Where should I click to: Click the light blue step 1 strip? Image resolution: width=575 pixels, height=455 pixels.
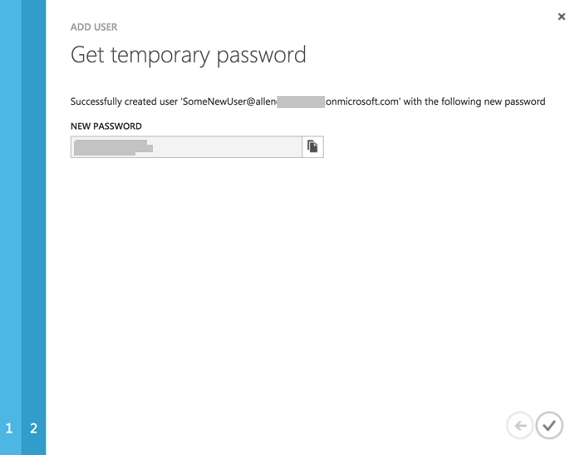(x=11, y=227)
